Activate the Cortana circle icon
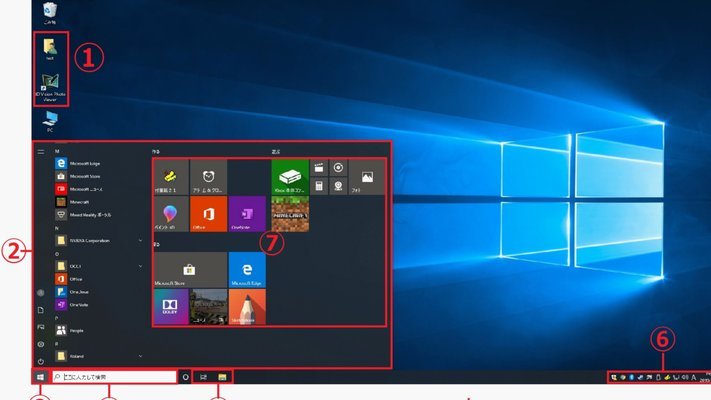Screen dimensions: 711x400 click(x=185, y=377)
